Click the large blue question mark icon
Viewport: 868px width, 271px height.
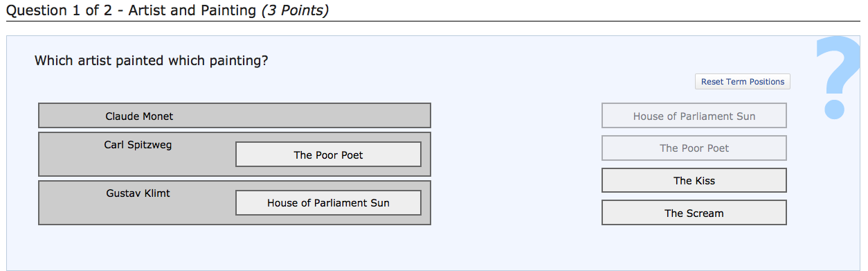click(x=836, y=76)
